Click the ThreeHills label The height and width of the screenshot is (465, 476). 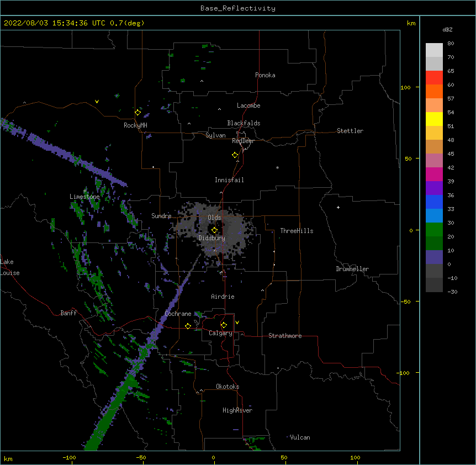click(297, 231)
